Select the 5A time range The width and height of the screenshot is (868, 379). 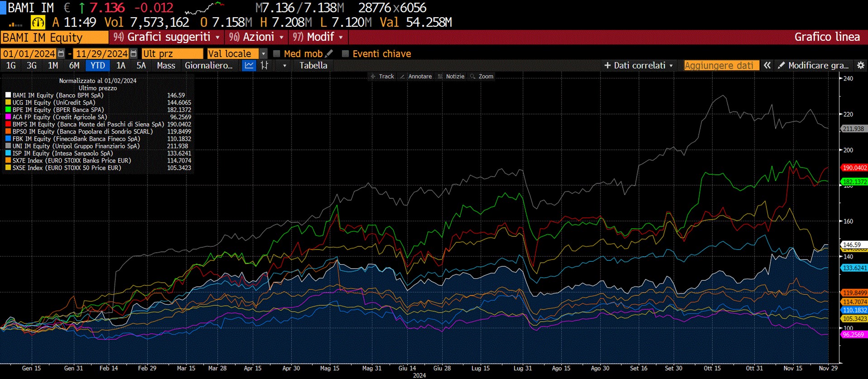(141, 65)
